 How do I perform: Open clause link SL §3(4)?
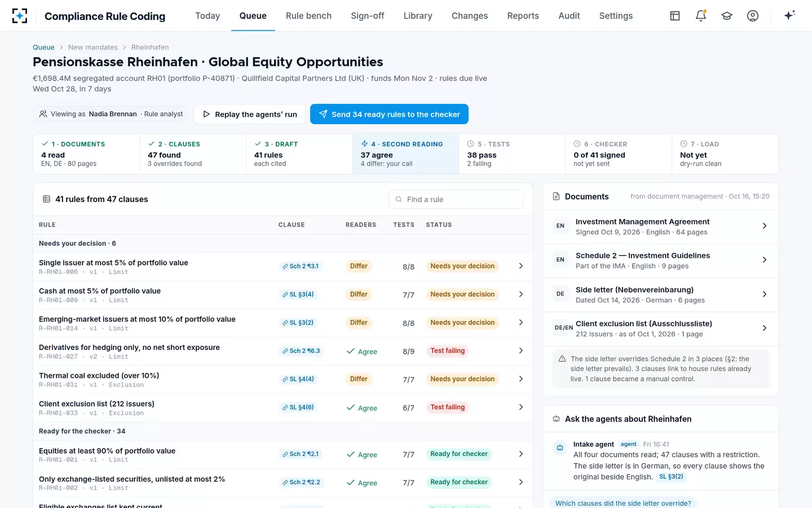[298, 295]
